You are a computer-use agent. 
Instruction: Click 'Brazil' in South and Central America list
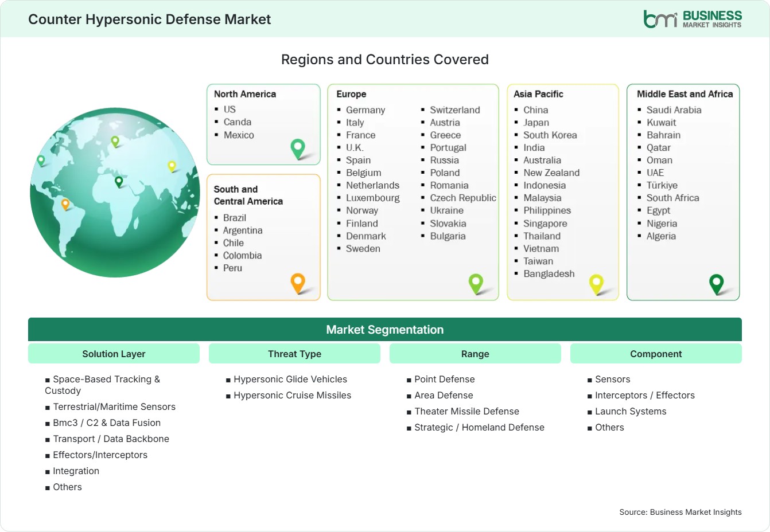[x=235, y=218]
